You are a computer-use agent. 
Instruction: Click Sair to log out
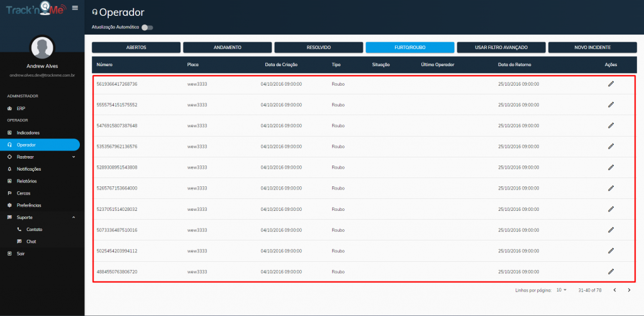click(40, 254)
